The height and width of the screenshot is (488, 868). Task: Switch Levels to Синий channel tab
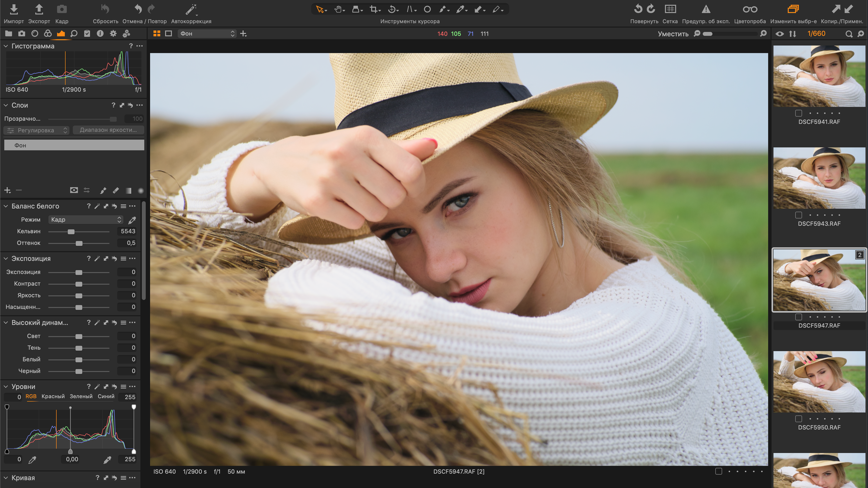tap(106, 396)
